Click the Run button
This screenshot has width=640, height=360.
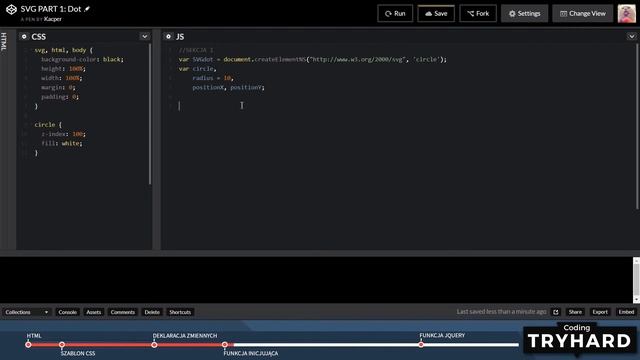(x=395, y=13)
